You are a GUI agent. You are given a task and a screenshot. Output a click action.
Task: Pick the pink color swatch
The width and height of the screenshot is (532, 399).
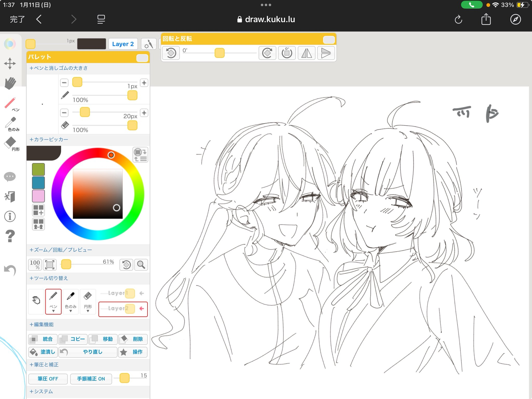point(38,196)
